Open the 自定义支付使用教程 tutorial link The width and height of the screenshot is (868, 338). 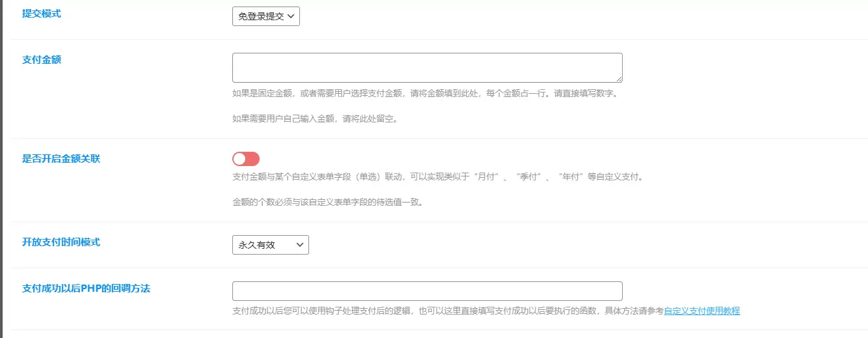701,311
